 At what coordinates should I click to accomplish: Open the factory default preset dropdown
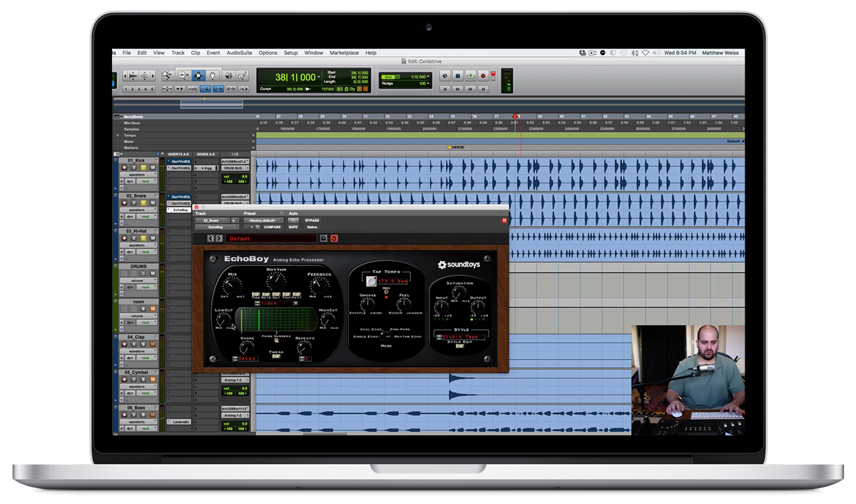pos(263,220)
